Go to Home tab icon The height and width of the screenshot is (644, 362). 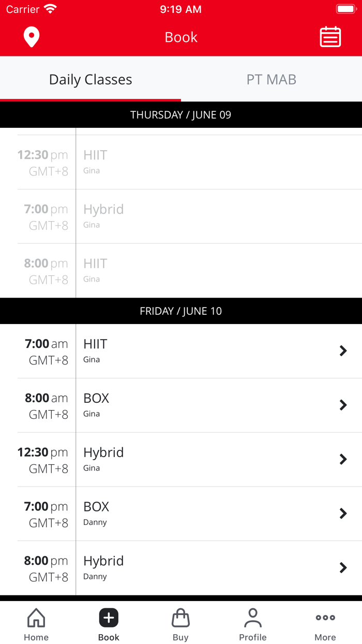[36, 618]
